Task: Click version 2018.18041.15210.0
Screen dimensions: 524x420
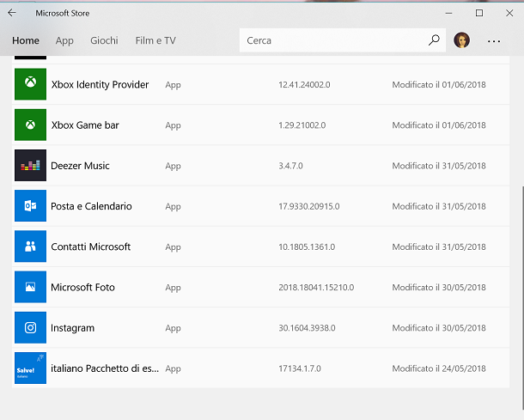Action: point(316,288)
